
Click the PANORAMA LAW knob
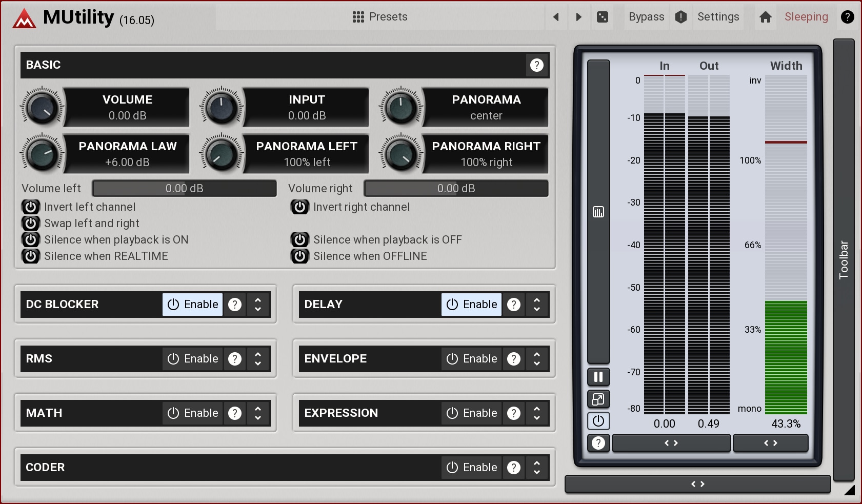pyautogui.click(x=42, y=154)
